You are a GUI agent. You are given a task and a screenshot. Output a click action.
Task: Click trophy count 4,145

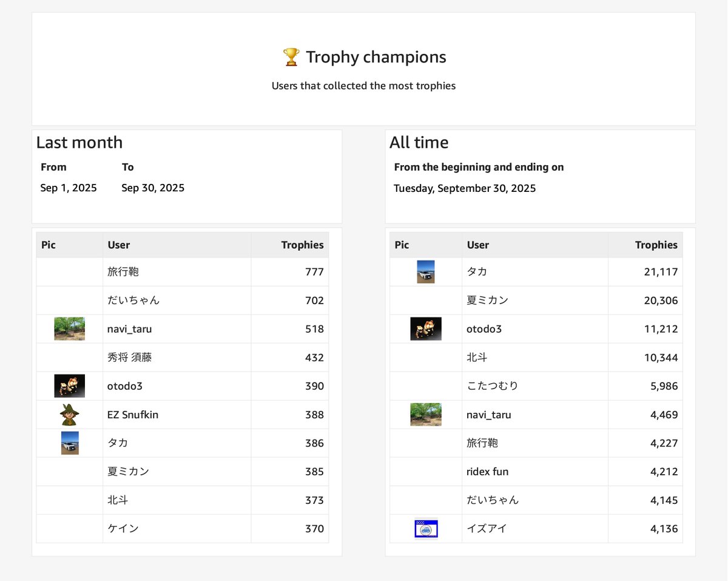664,500
